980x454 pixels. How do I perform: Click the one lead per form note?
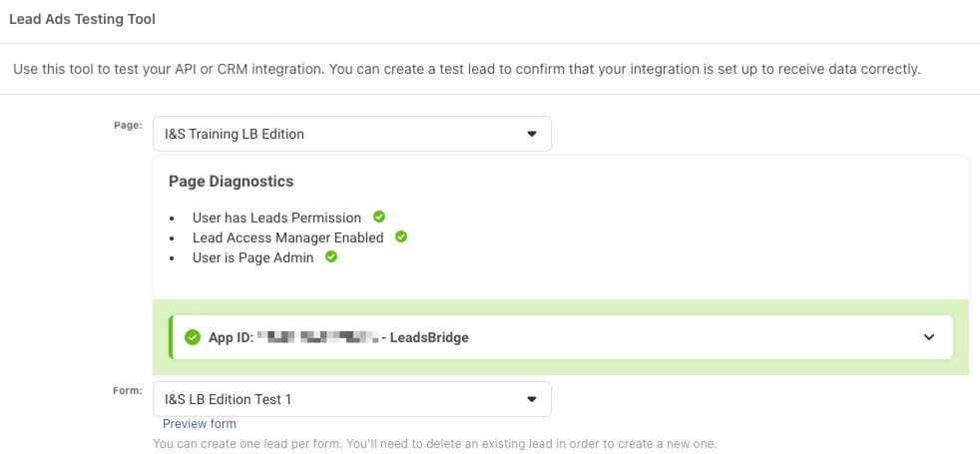tap(434, 443)
